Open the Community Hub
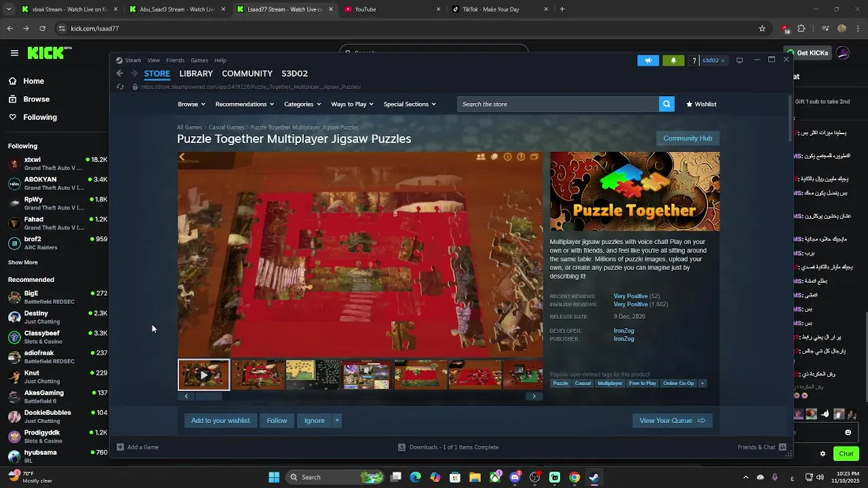Viewport: 868px width, 488px height. click(x=688, y=138)
